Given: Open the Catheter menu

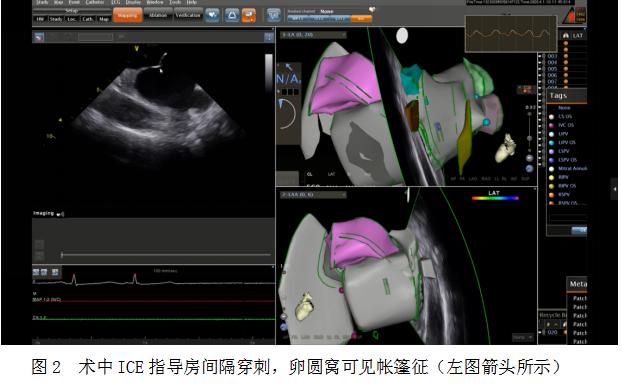Looking at the screenshot, I should point(95,2).
